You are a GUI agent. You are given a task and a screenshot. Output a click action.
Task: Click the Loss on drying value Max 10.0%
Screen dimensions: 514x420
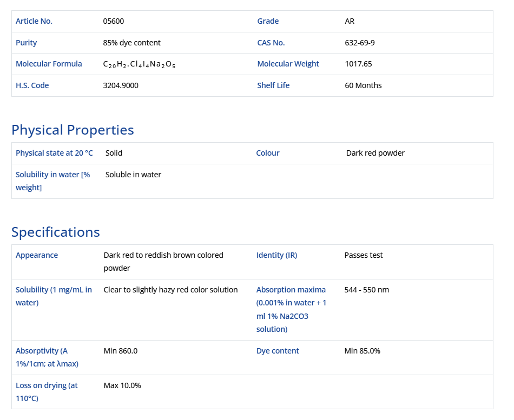(x=122, y=385)
